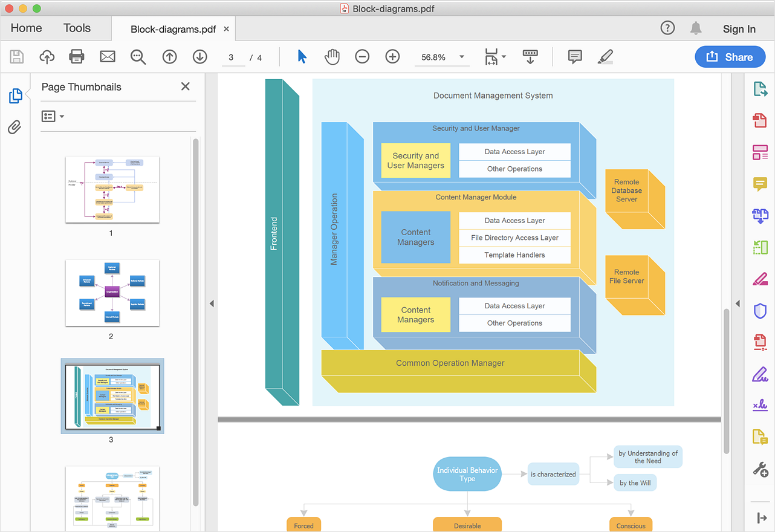The image size is (775, 532).
Task: Select the Hand pan tool
Action: [x=332, y=57]
